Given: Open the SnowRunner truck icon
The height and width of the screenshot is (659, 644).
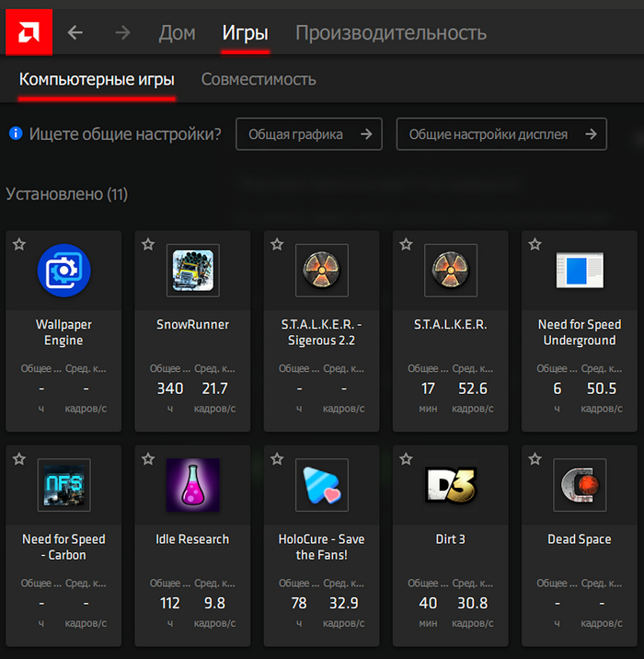Looking at the screenshot, I should click(193, 270).
